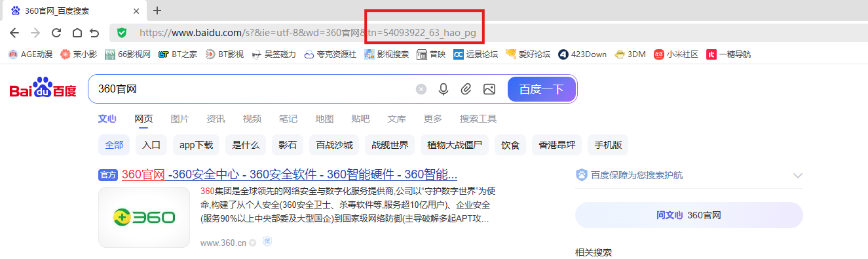The width and height of the screenshot is (868, 259).
Task: Switch to the 文库 tab
Action: click(396, 119)
